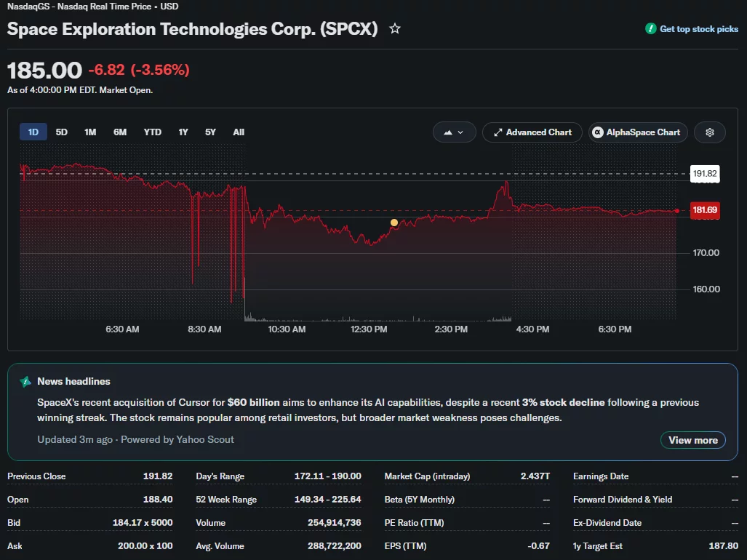Screen dimensions: 747x560
Task: Click the 170.00 price axis label
Action: pos(706,253)
